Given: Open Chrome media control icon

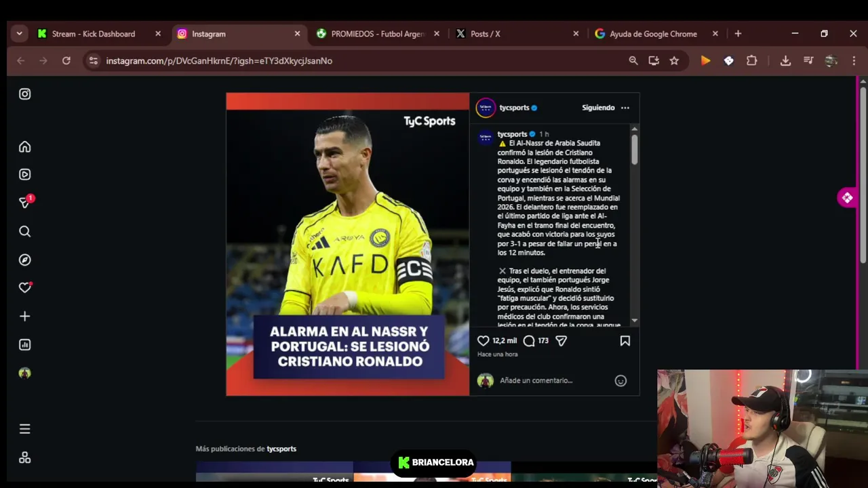Looking at the screenshot, I should 808,61.
